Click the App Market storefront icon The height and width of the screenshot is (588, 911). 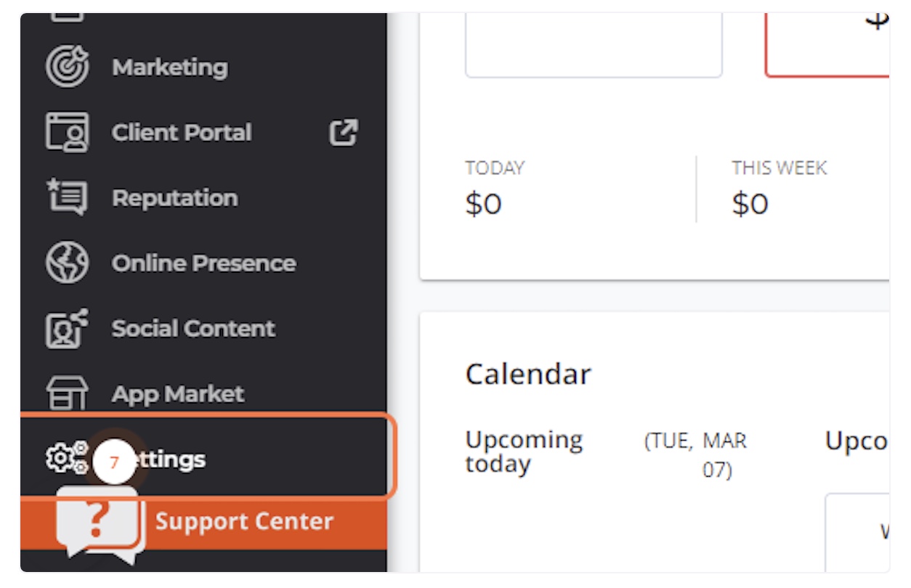[67, 393]
